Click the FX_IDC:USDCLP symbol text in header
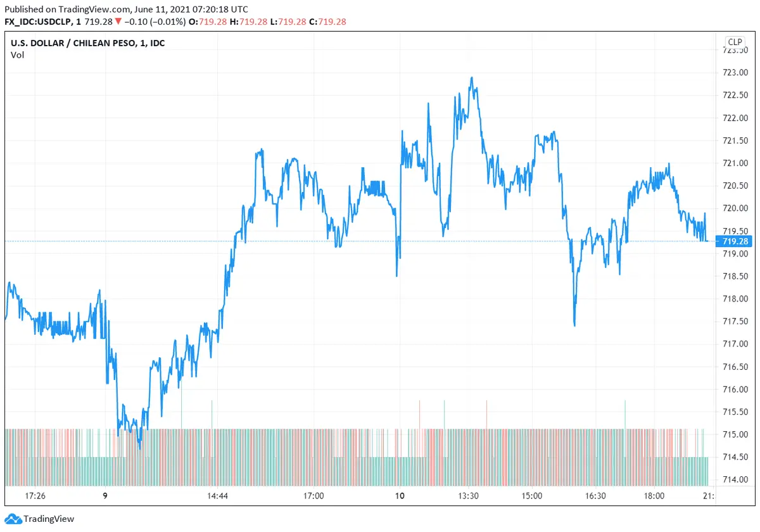This screenshot has width=760, height=532. (x=39, y=22)
